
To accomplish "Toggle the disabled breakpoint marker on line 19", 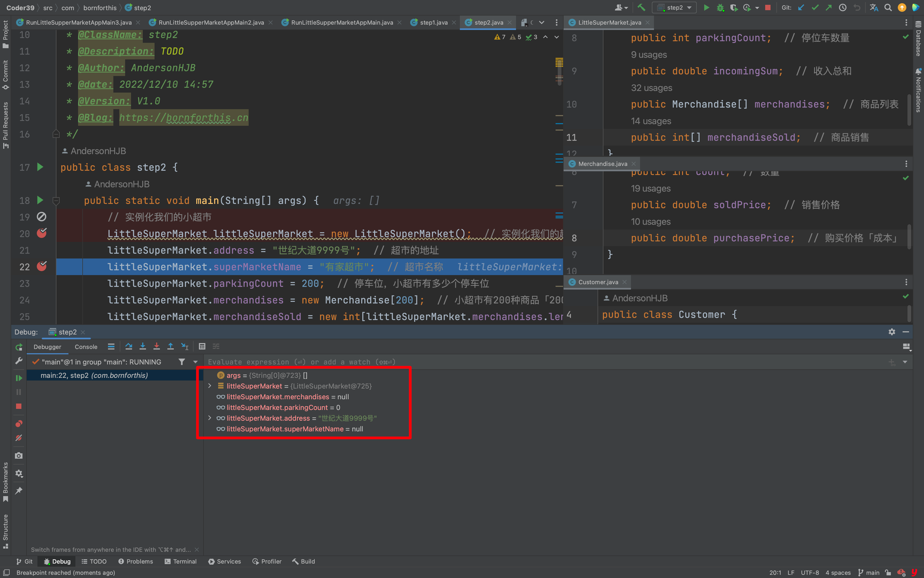I will coord(42,217).
